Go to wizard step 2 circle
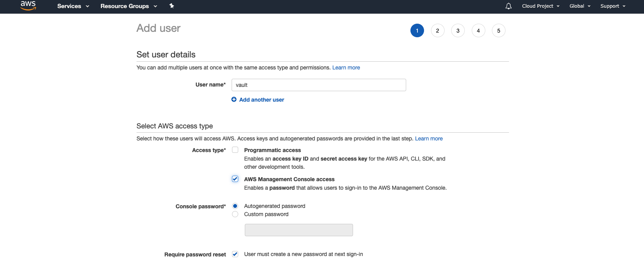 (438, 31)
